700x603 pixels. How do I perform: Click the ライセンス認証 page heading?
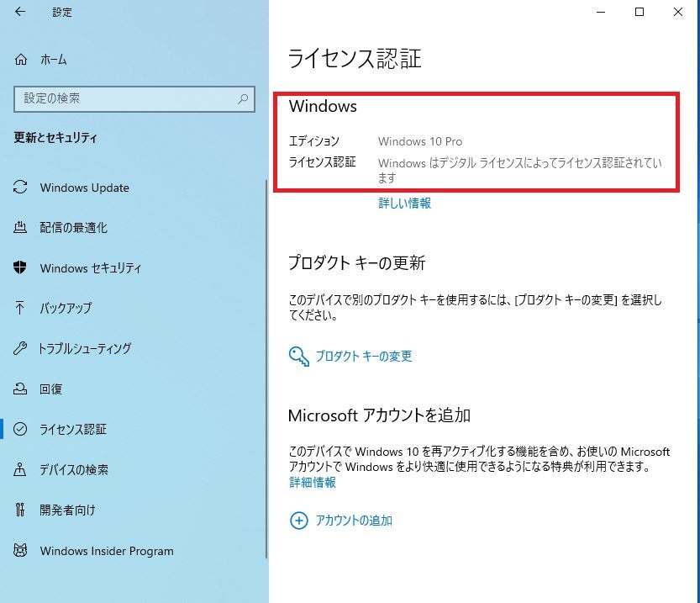[x=355, y=59]
